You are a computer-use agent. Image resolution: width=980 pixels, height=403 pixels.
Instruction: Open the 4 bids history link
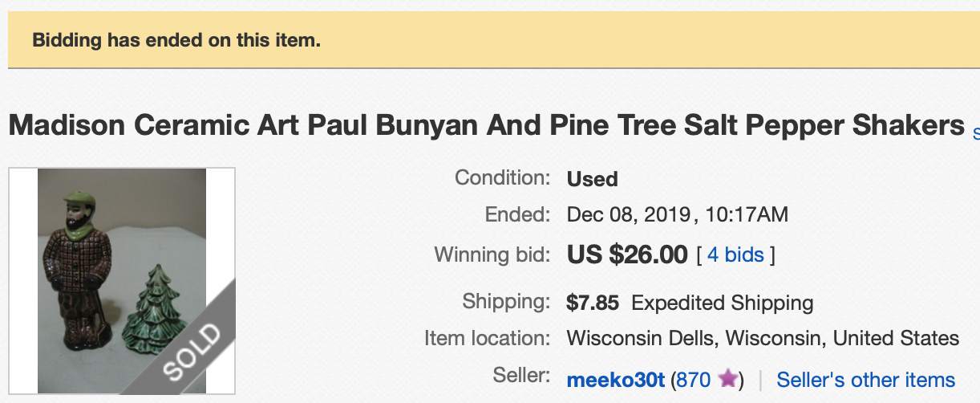click(x=735, y=255)
